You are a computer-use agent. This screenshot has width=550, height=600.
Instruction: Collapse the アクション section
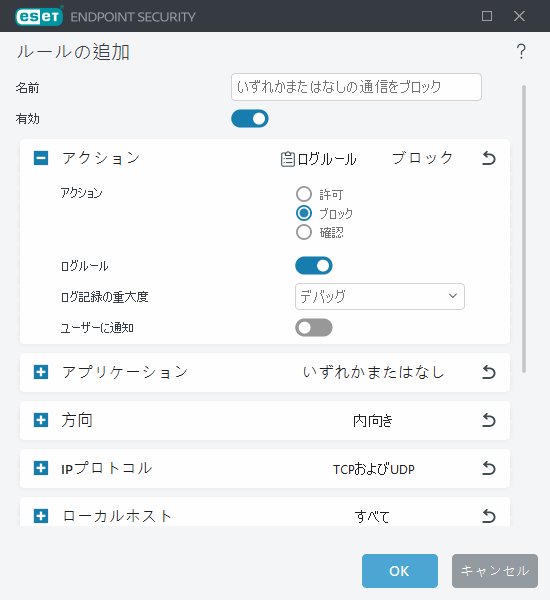[x=41, y=158]
